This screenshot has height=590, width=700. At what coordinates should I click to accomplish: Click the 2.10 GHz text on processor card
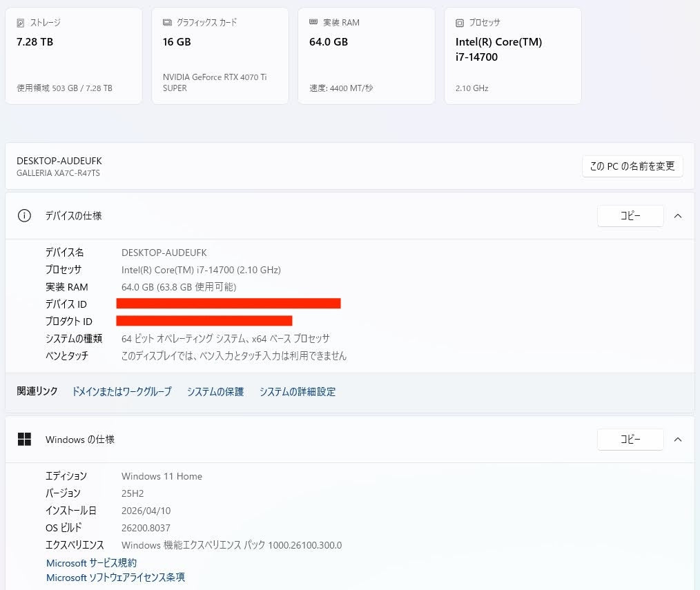pos(472,88)
